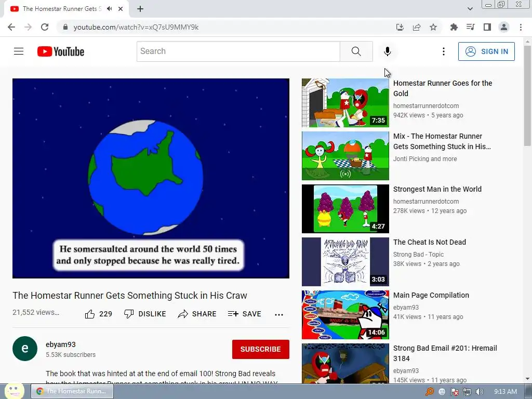Open system tray network icon

467,392
